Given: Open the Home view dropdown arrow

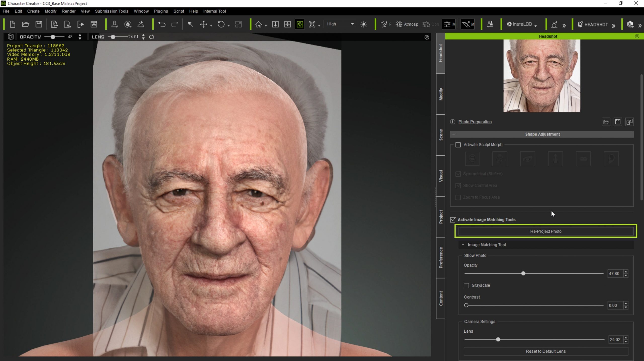Looking at the screenshot, I should tap(266, 26).
